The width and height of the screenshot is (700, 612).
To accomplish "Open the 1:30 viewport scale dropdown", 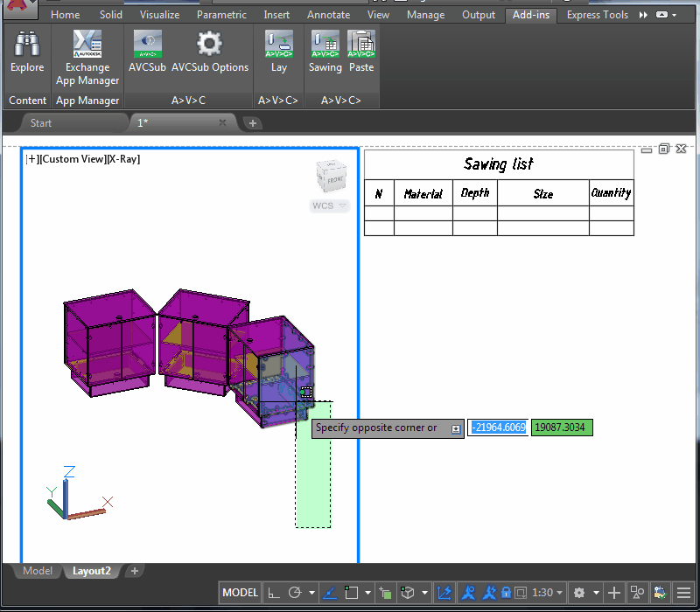I will coord(547,593).
